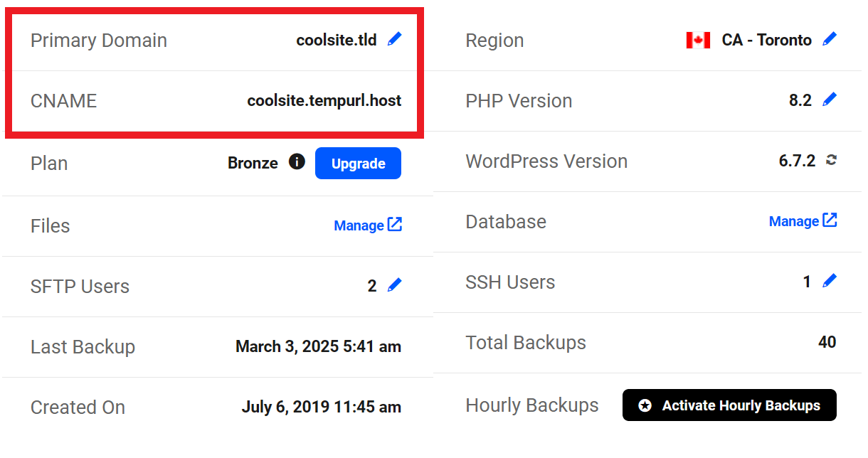Edit the Primary Domain with pencil icon
The height and width of the screenshot is (458, 868).
point(394,39)
